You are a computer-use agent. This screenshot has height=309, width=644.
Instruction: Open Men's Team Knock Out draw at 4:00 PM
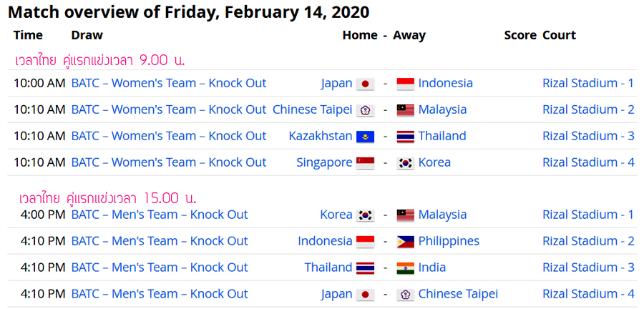point(160,215)
